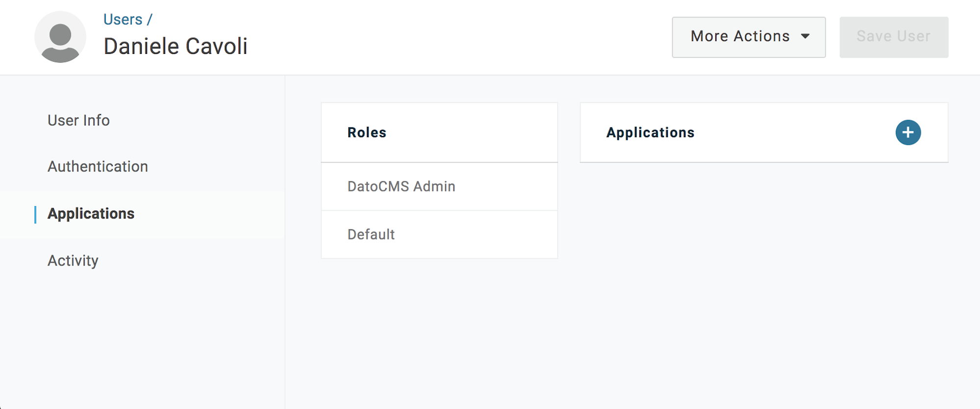Open the User Info section

click(x=78, y=120)
